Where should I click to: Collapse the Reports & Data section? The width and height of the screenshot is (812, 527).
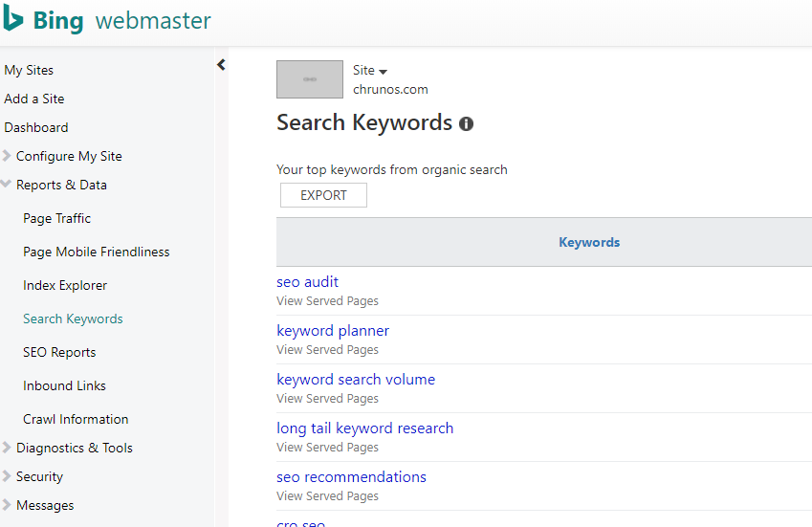(6, 184)
